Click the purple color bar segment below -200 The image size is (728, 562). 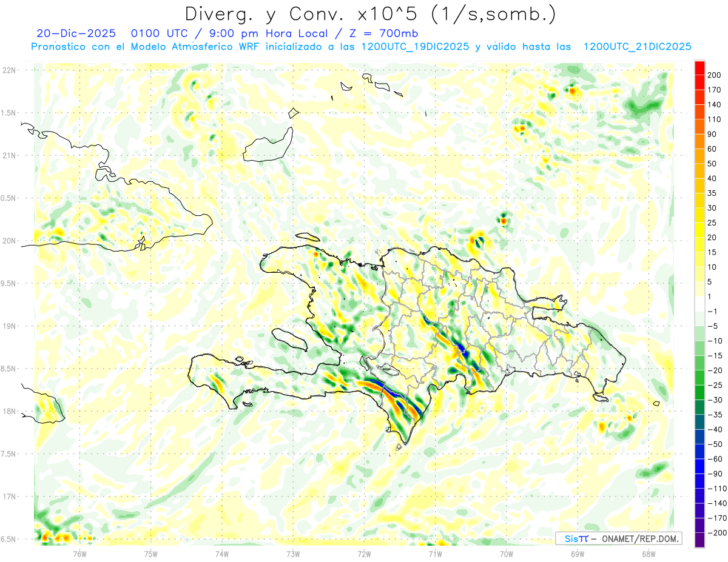699,540
